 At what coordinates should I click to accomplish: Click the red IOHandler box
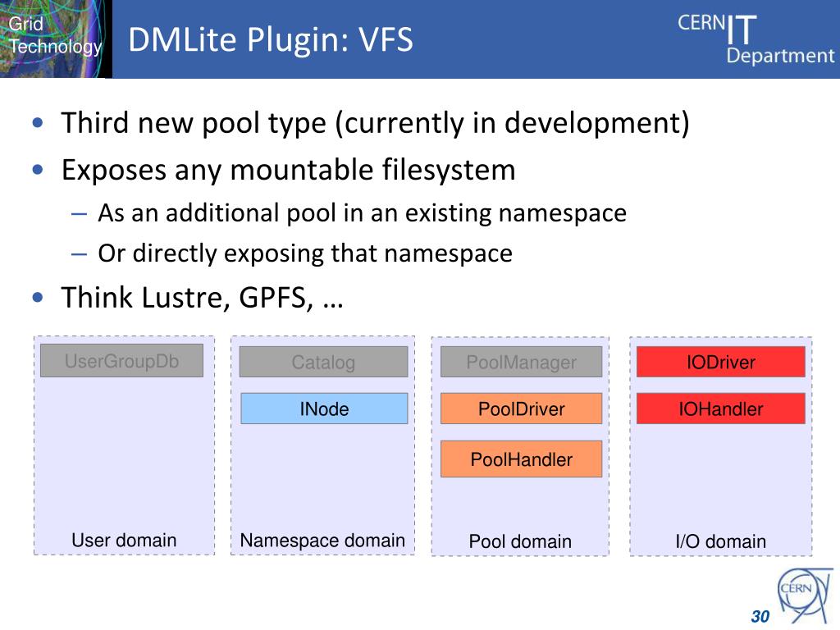pyautogui.click(x=720, y=409)
